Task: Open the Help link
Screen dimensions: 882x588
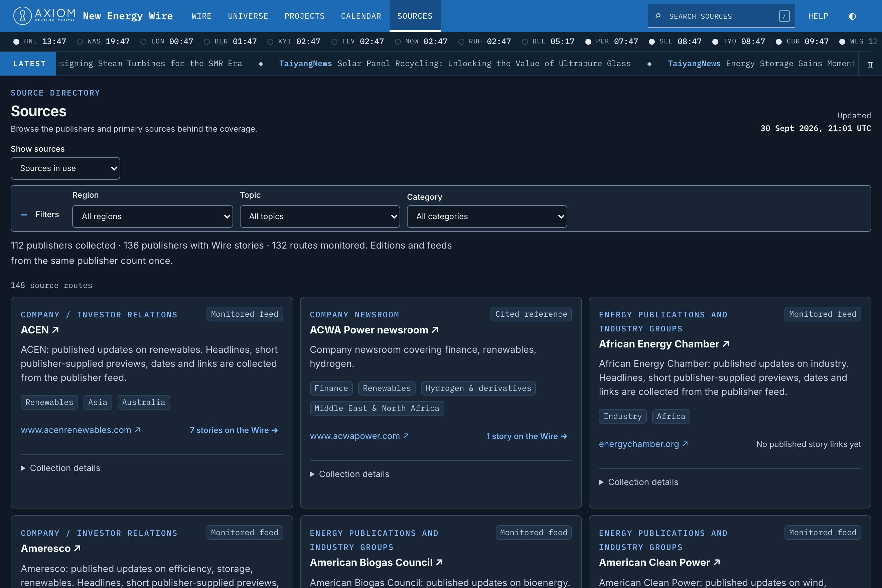Action: pyautogui.click(x=818, y=16)
